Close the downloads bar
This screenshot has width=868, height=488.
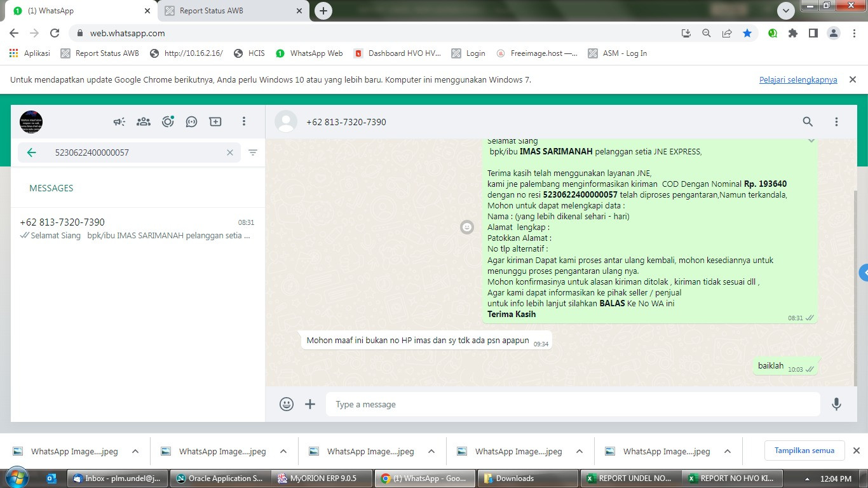coord(856,451)
